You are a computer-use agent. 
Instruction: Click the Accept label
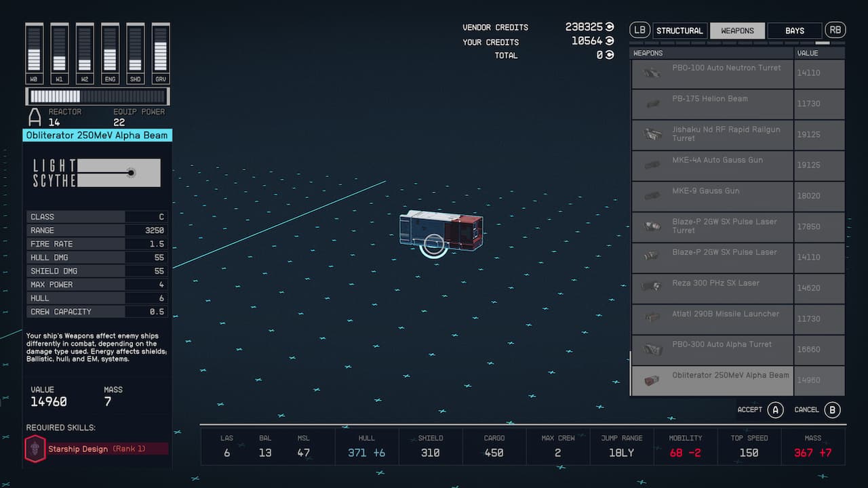(750, 410)
